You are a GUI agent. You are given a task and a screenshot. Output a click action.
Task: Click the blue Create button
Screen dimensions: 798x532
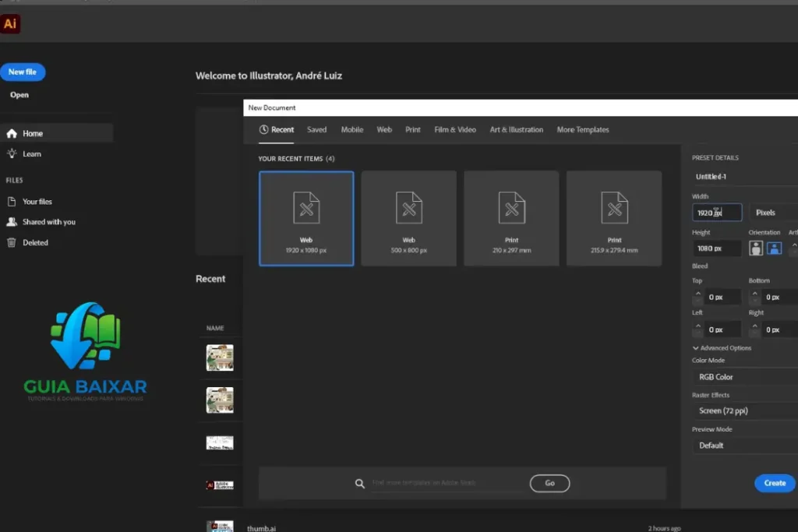point(775,483)
